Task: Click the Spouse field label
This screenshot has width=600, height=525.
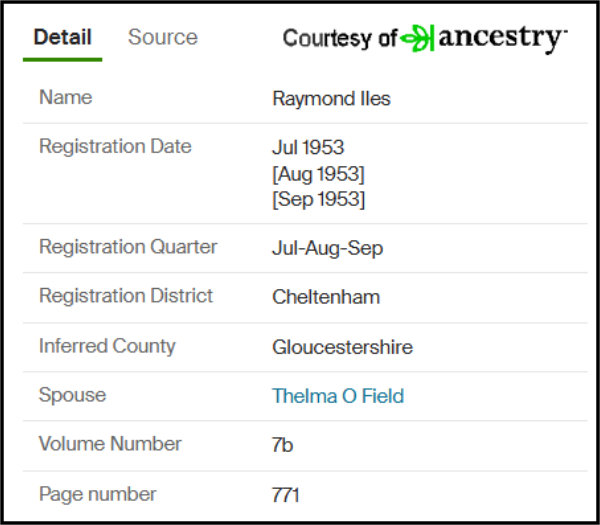Action: click(x=72, y=395)
